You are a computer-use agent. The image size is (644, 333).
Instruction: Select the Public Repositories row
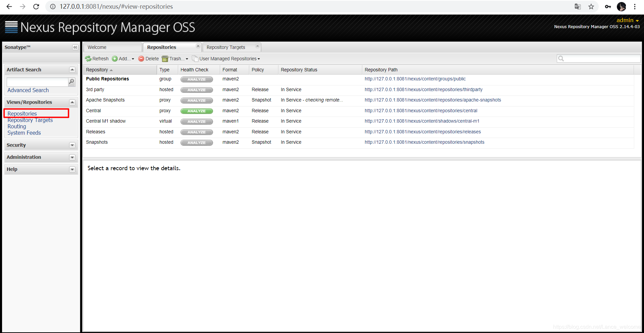click(x=359, y=79)
